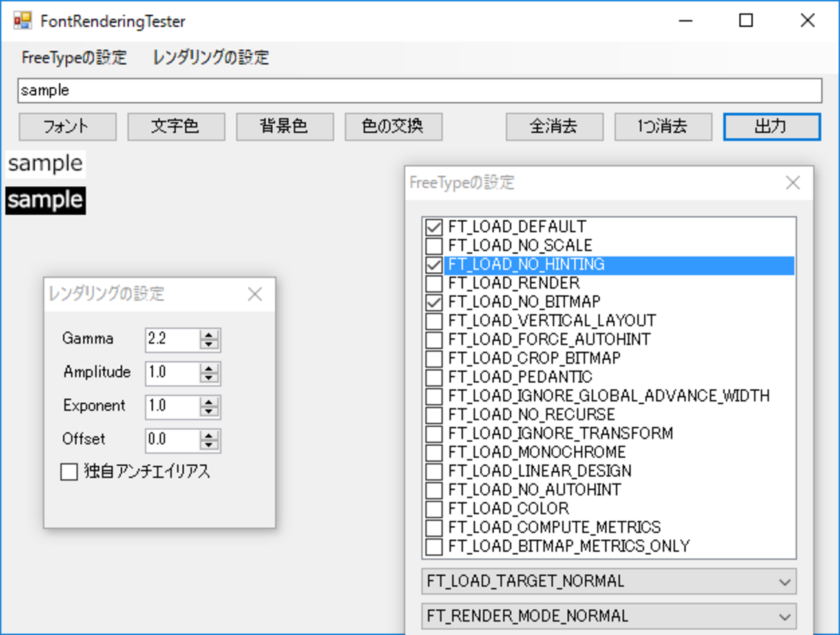Click the 全消去 button
840x635 pixels.
click(555, 127)
